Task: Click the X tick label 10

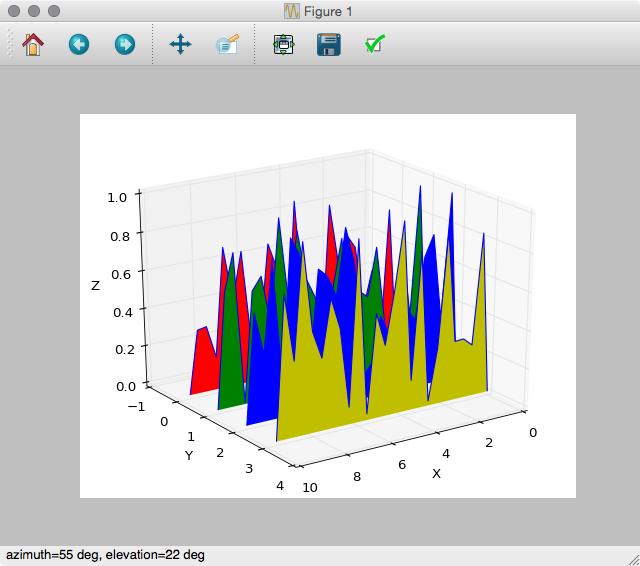Action: tap(310, 488)
